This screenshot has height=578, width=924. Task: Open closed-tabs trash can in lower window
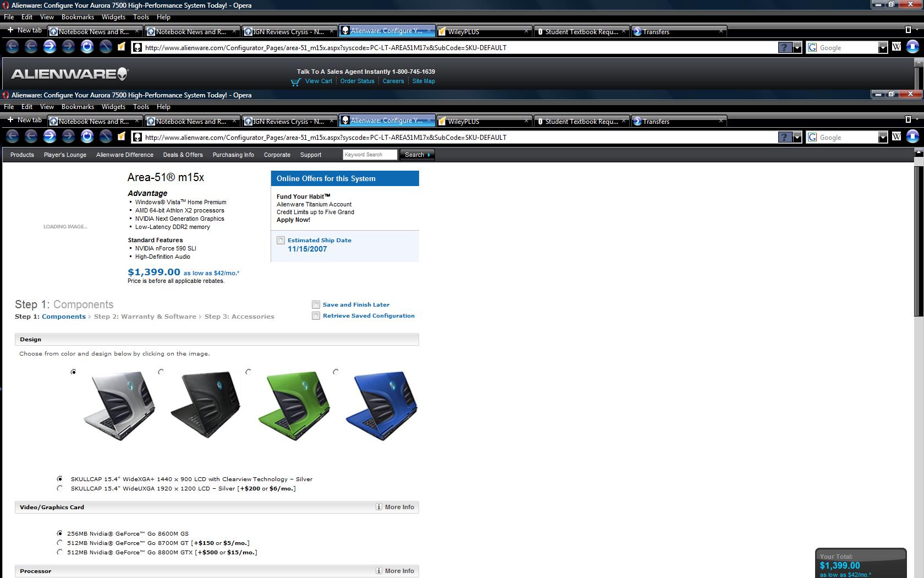tap(909, 119)
